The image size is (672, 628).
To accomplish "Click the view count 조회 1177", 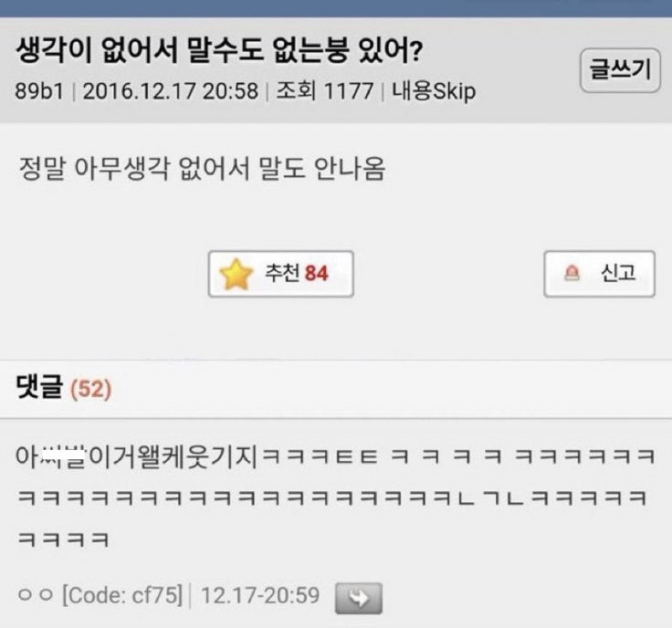I will tap(325, 90).
